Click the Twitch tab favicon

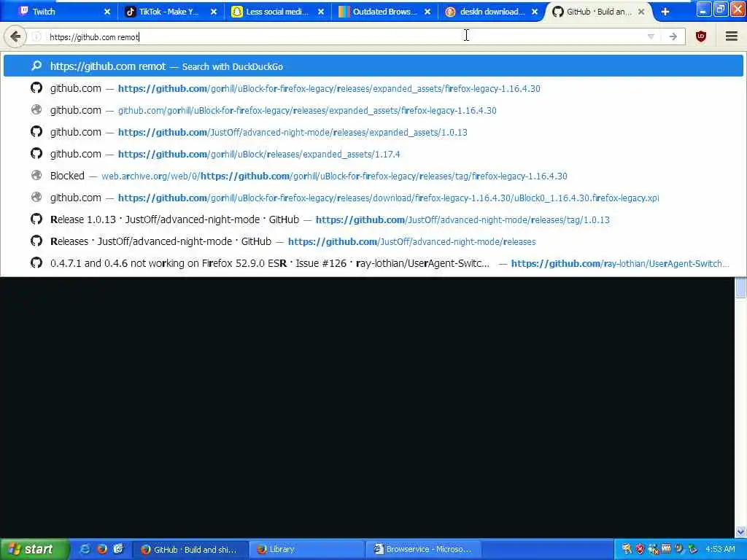23,12
